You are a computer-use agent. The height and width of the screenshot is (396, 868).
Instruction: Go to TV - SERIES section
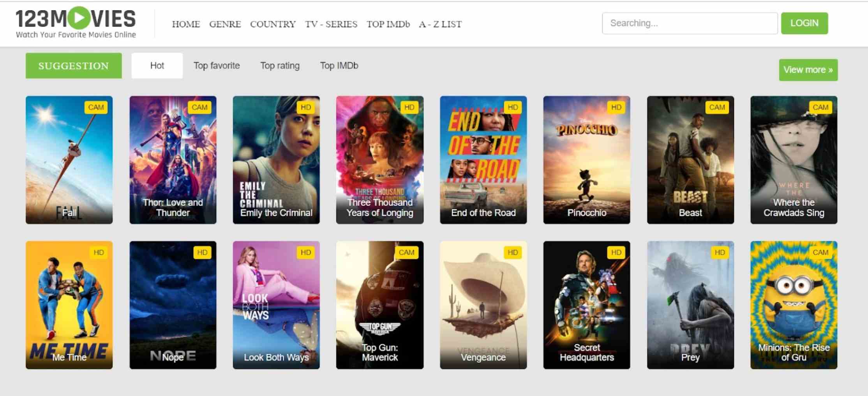coord(331,24)
